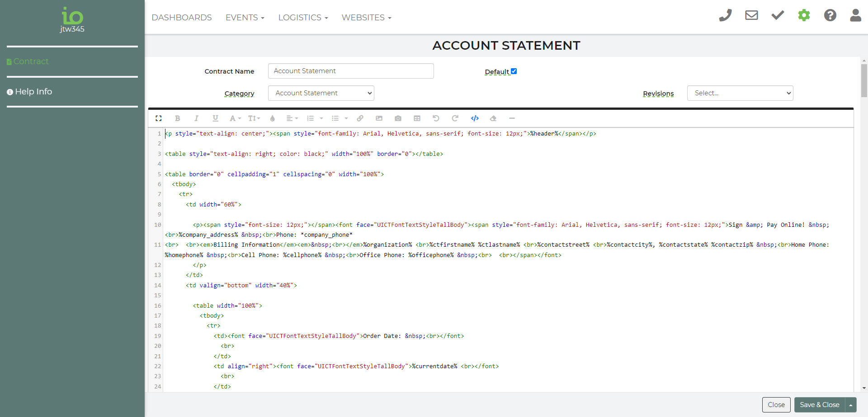Open messages via the envelope icon
Image resolution: width=868 pixels, height=417 pixels.
point(751,15)
